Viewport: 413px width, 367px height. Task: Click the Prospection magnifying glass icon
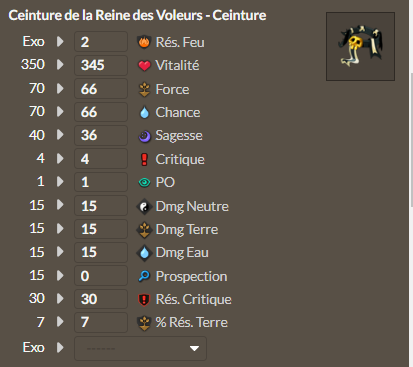(x=144, y=276)
